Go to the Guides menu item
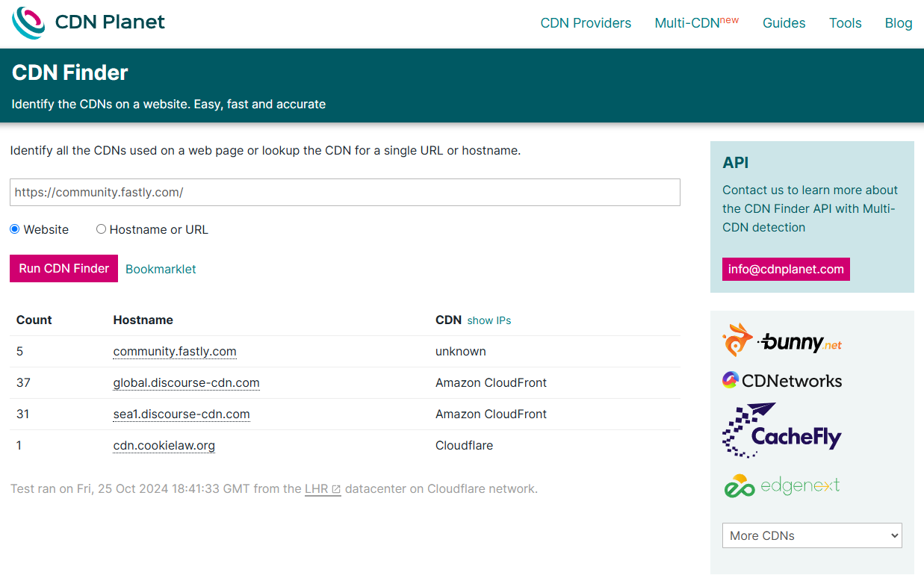 784,23
